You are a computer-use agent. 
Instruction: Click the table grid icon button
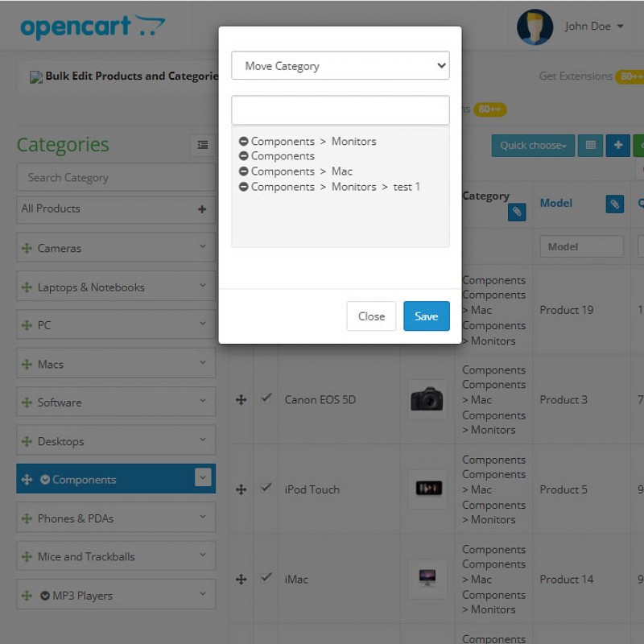pyautogui.click(x=590, y=146)
